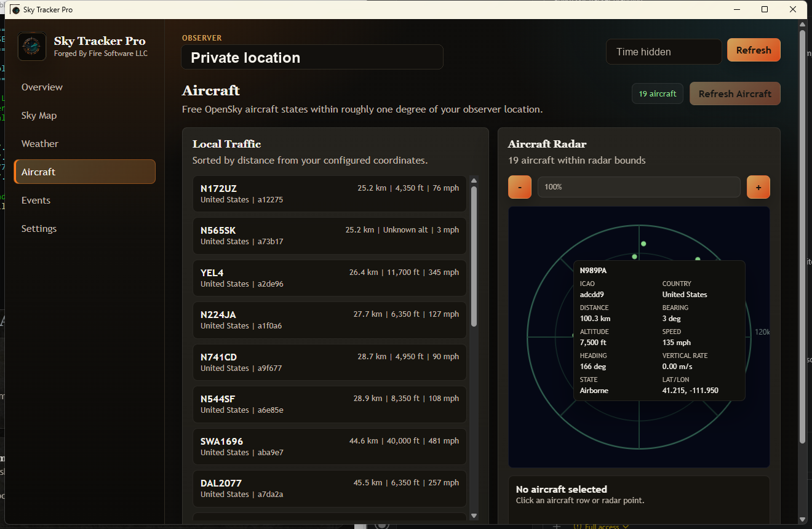Click main page scrollbar up arrow

[x=802, y=25]
